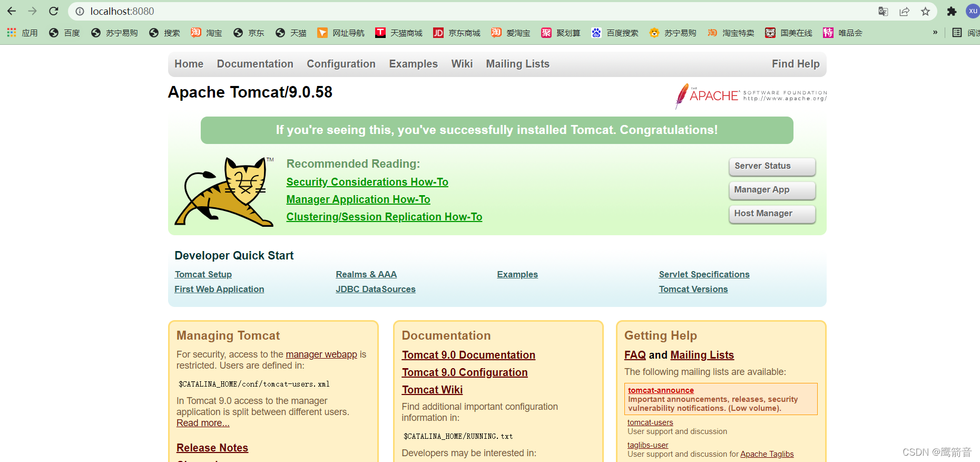
Task: Click the Manager App button
Action: pos(772,190)
